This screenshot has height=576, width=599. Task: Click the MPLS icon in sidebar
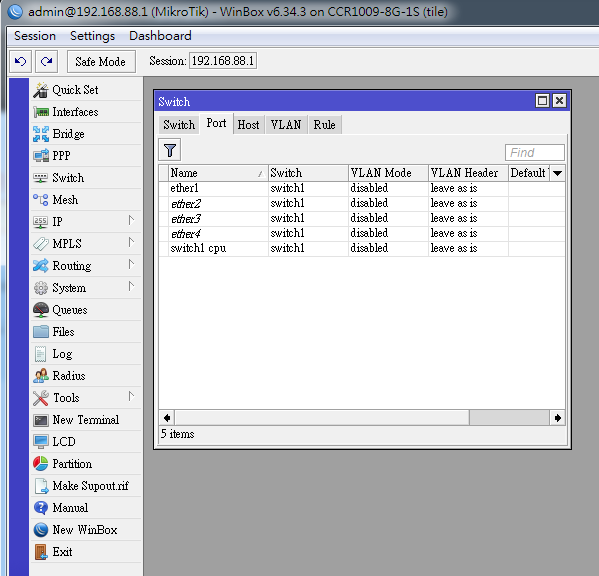[x=40, y=244]
